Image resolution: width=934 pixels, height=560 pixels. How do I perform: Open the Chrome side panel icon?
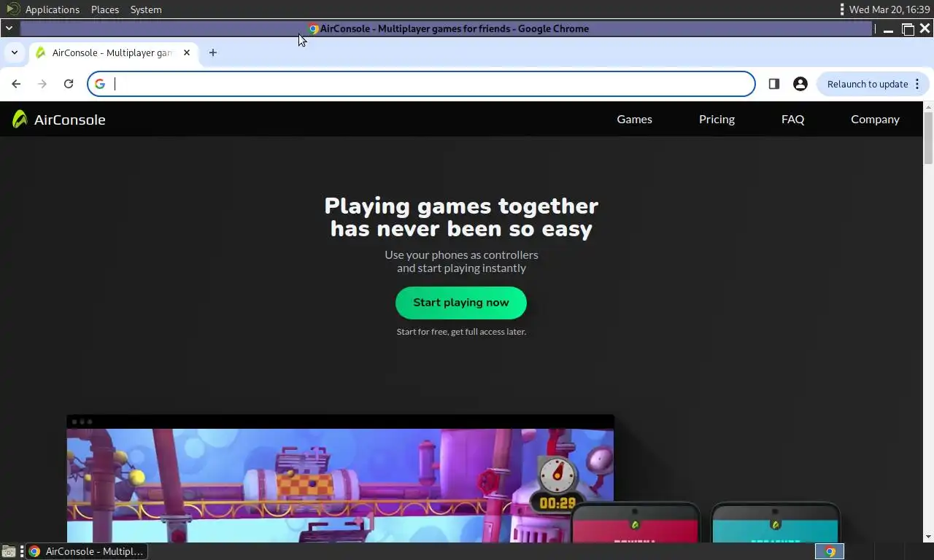click(774, 84)
